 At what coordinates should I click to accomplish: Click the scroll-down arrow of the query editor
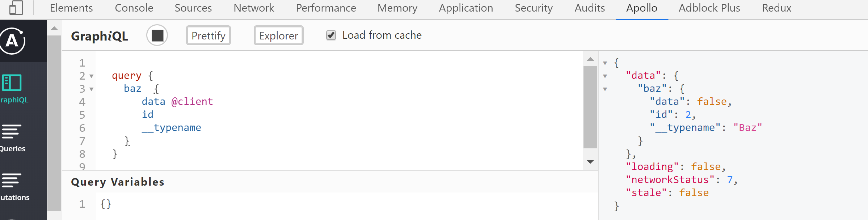point(590,161)
